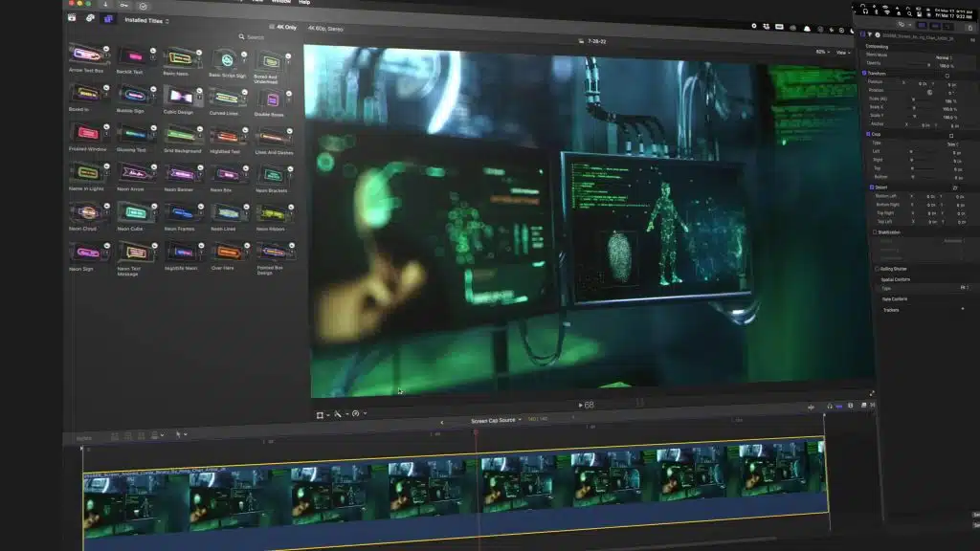Toggle timeline audio skimming headphone icon
Screen dimensions: 980x551
830,406
